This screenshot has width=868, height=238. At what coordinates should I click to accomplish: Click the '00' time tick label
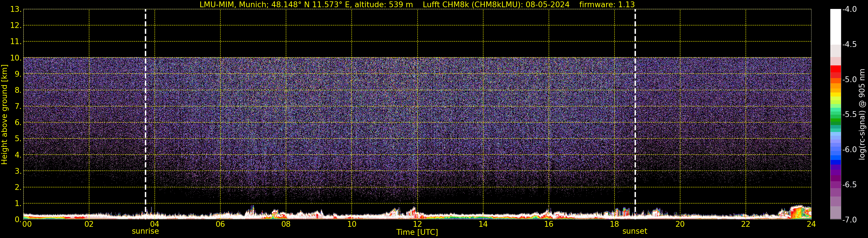[x=27, y=224]
